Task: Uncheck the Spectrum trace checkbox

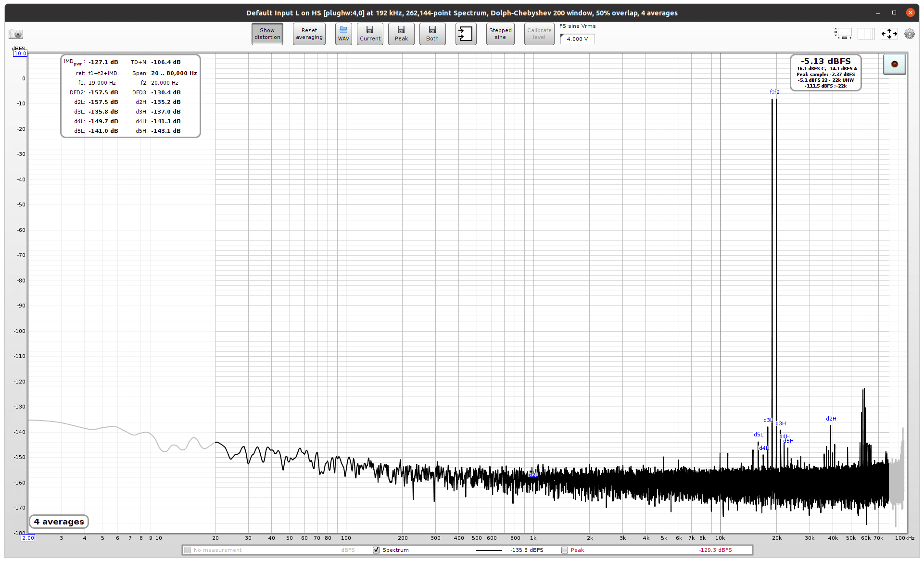Action: coord(376,550)
